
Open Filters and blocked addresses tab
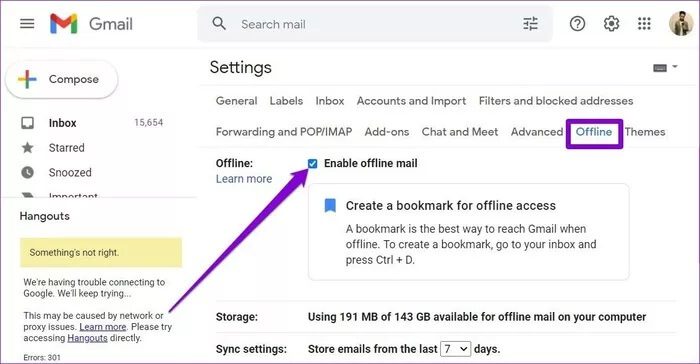[x=556, y=101]
